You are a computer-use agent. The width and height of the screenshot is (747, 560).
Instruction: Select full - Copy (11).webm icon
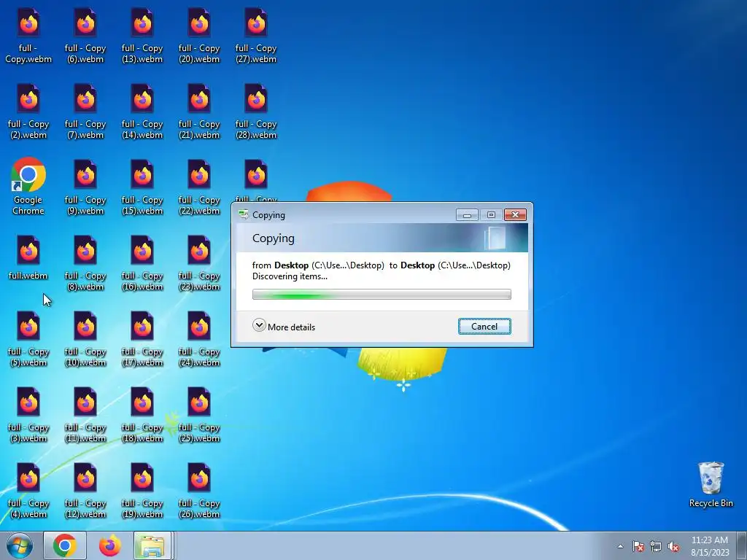(x=85, y=415)
